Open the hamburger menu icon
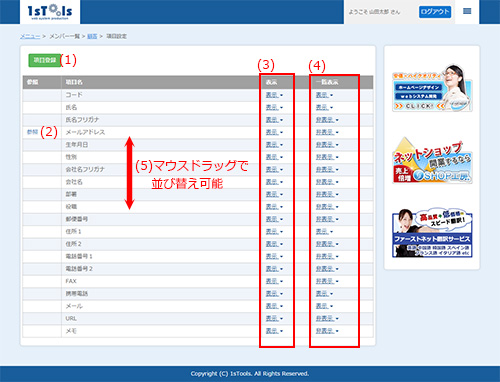This screenshot has width=500, height=382. (x=467, y=12)
